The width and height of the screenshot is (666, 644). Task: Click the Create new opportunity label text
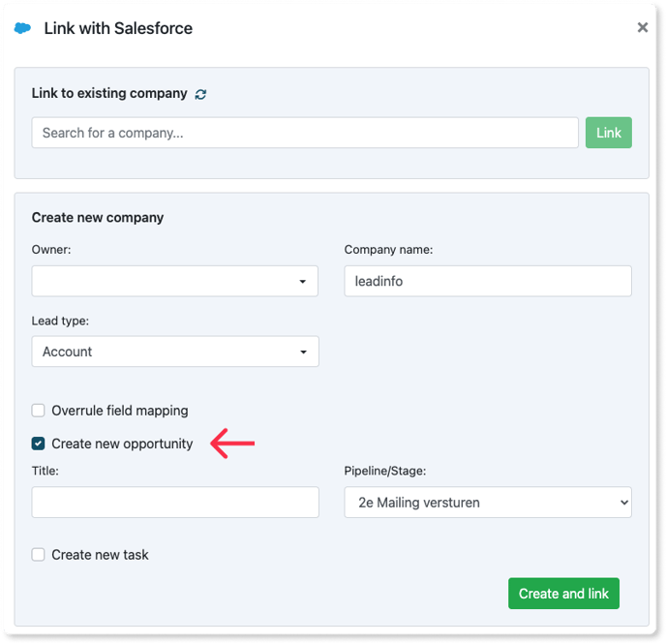(x=122, y=444)
